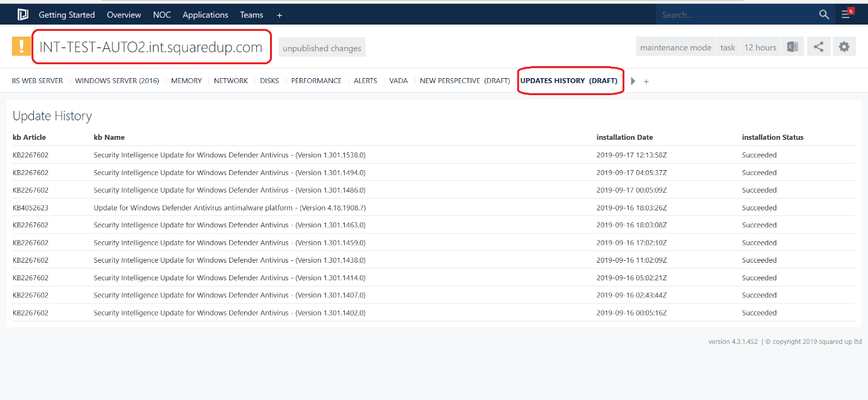Focus the Search input field
Viewport: 868px width, 400px height.
coord(733,14)
